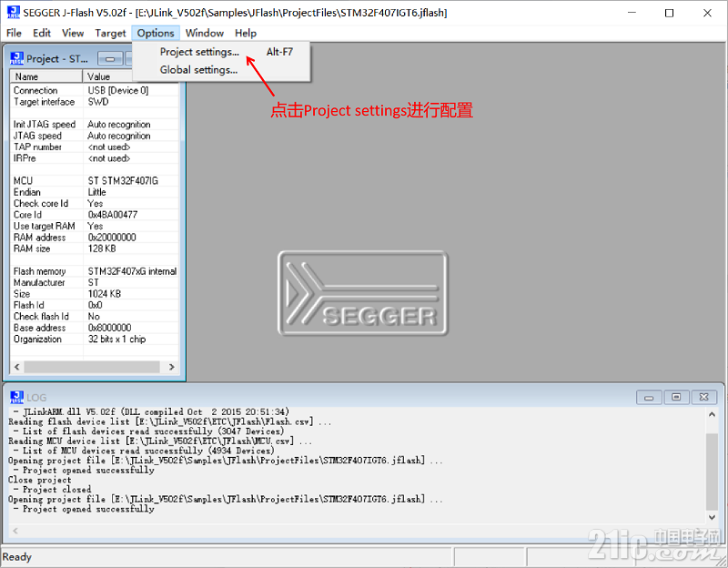The height and width of the screenshot is (568, 728).
Task: Click the ST STM32F407IG value
Action: [123, 180]
